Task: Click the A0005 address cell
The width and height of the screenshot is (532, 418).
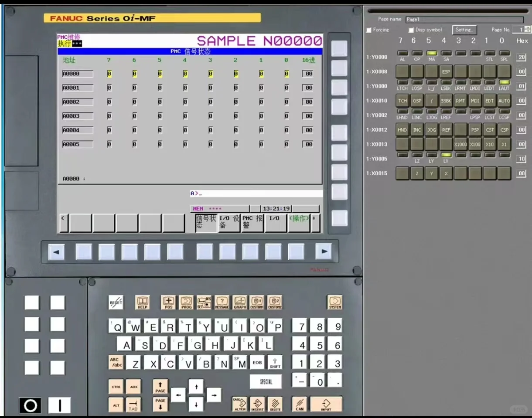Action: pos(78,144)
